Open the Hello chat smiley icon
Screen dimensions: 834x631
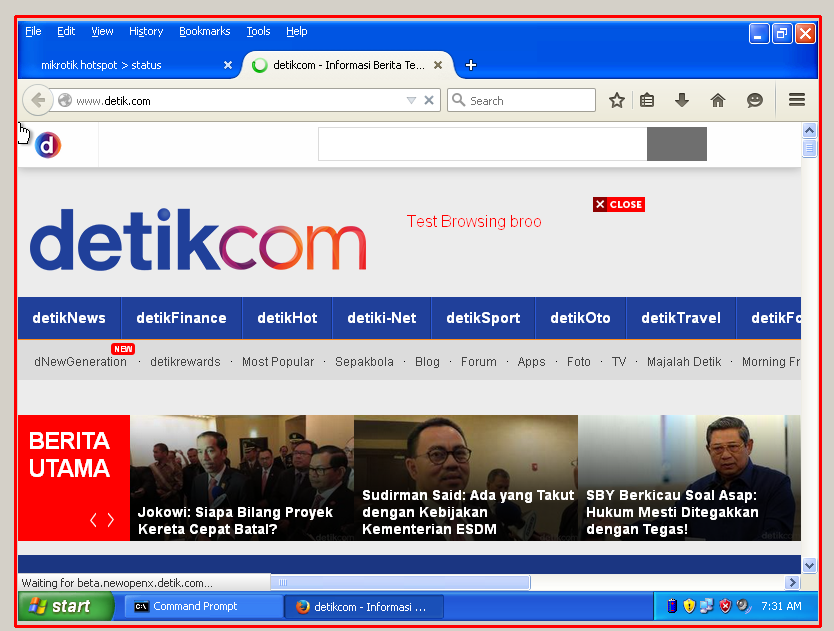(755, 100)
